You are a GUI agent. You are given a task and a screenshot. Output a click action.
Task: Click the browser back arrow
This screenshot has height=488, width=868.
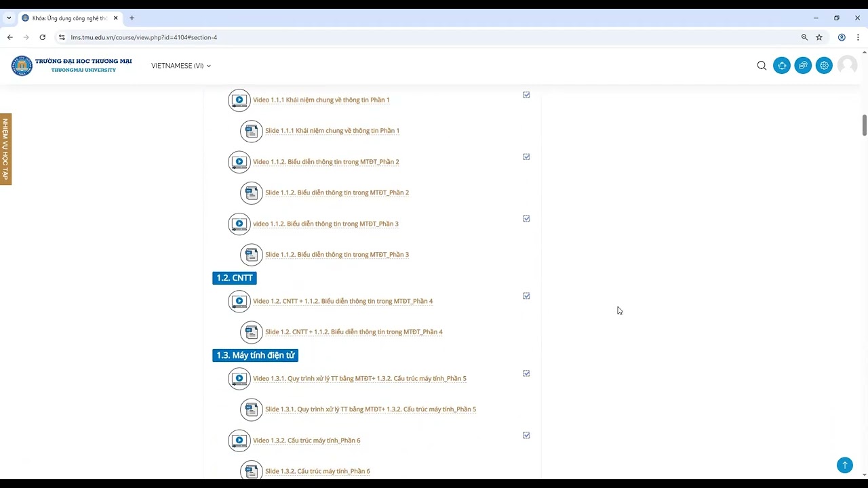(x=9, y=37)
